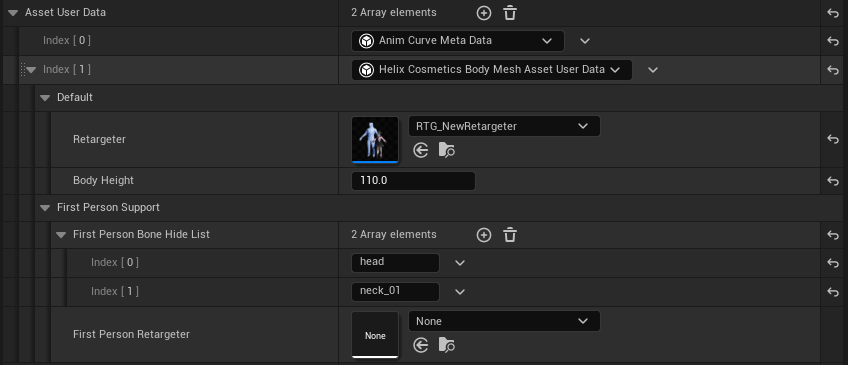Screen dimensions: 848x365
Task: Click the Body Height value field
Action: [x=413, y=181]
